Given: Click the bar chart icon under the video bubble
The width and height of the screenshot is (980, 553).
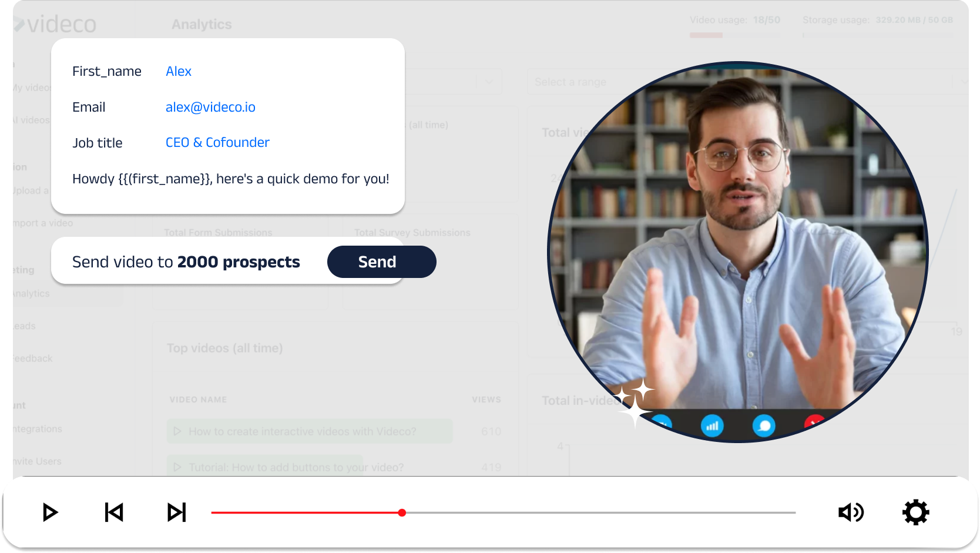Looking at the screenshot, I should coord(712,425).
